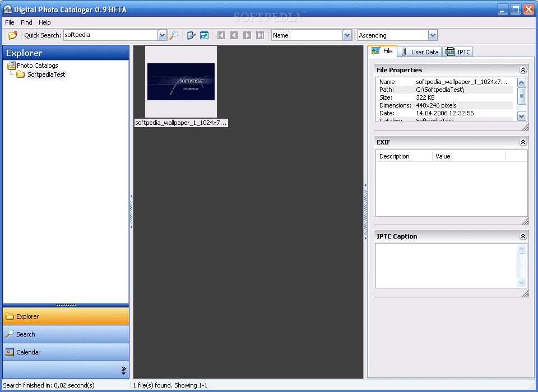Open Quick Search history dropdown arrow

pos(162,35)
